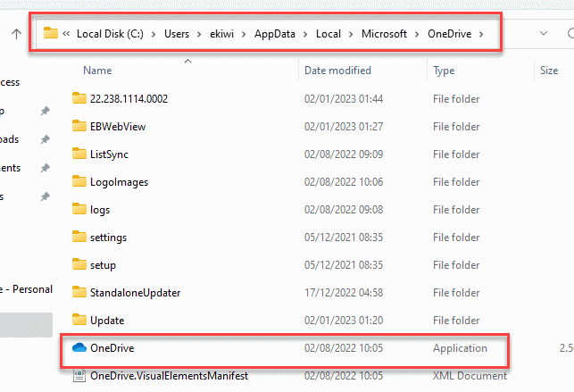Go to Users breadcrumb
Image resolution: width=574 pixels, height=392 pixels.
point(177,34)
